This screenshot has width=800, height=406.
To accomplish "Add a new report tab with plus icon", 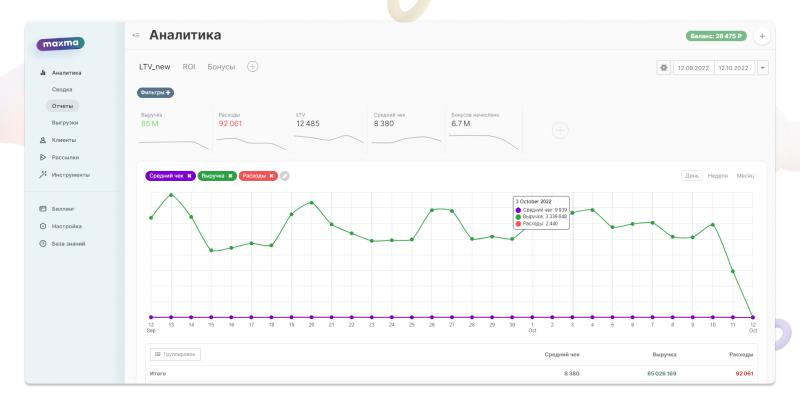I will click(x=252, y=67).
